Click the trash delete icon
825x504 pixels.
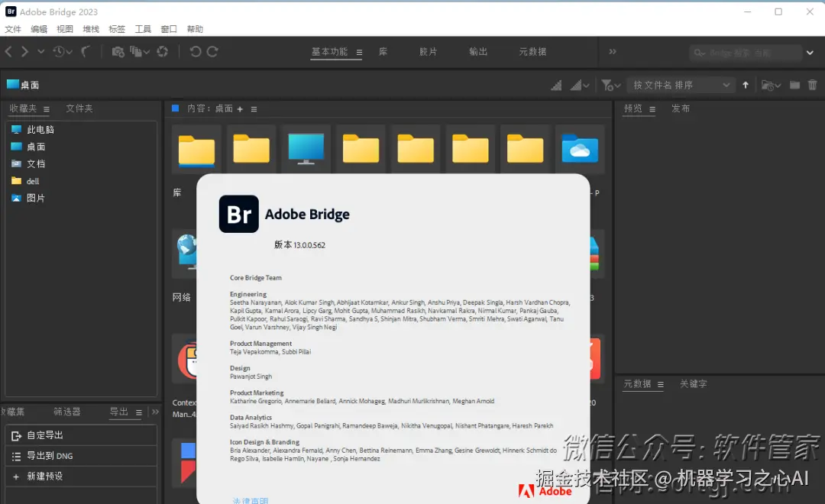point(812,85)
